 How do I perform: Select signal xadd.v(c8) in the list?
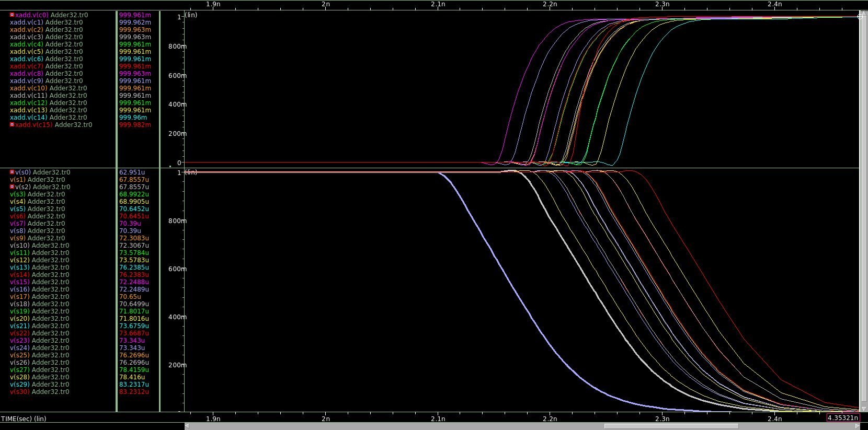[x=46, y=74]
